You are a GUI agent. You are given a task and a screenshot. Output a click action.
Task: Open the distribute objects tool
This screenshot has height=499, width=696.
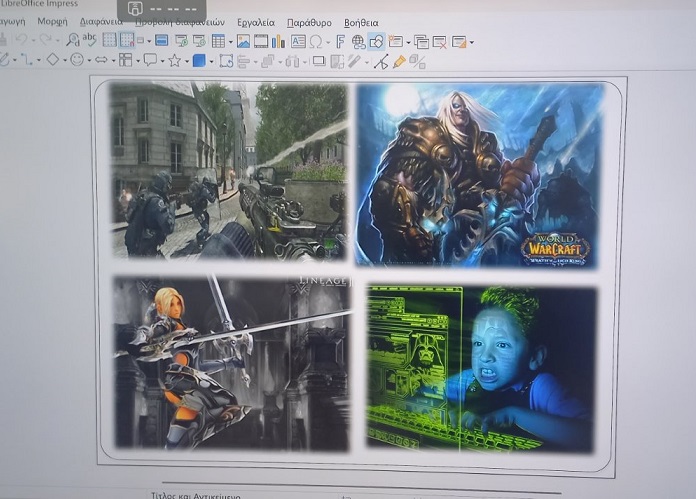(292, 61)
